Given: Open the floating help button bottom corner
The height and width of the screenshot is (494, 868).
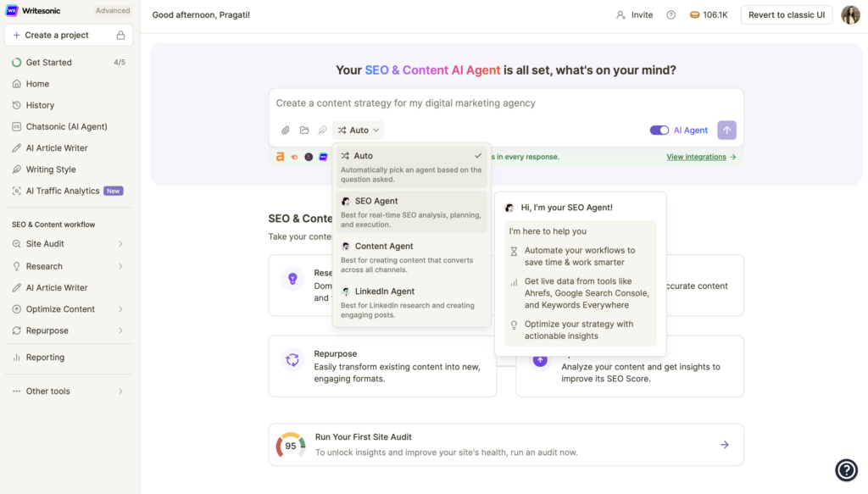Looking at the screenshot, I should pyautogui.click(x=847, y=470).
